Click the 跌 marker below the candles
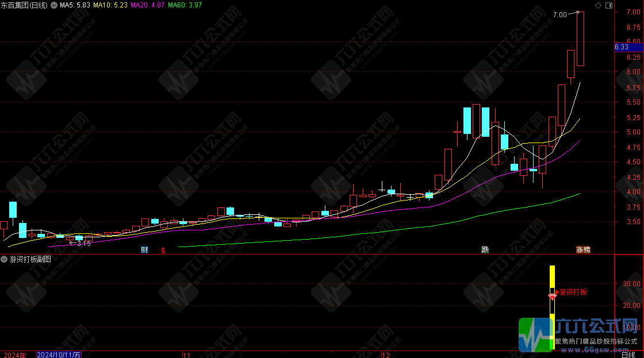The height and width of the screenshot is (358, 644). point(485,250)
